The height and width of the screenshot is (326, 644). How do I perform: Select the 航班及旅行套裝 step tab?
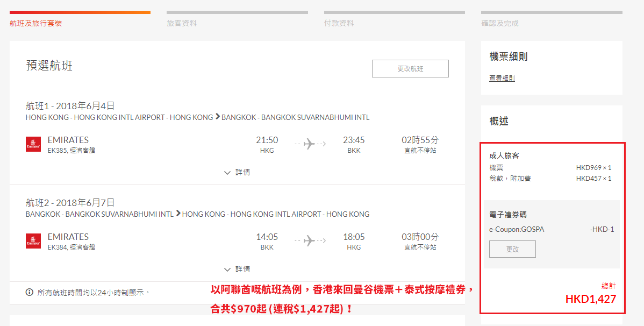(x=35, y=24)
